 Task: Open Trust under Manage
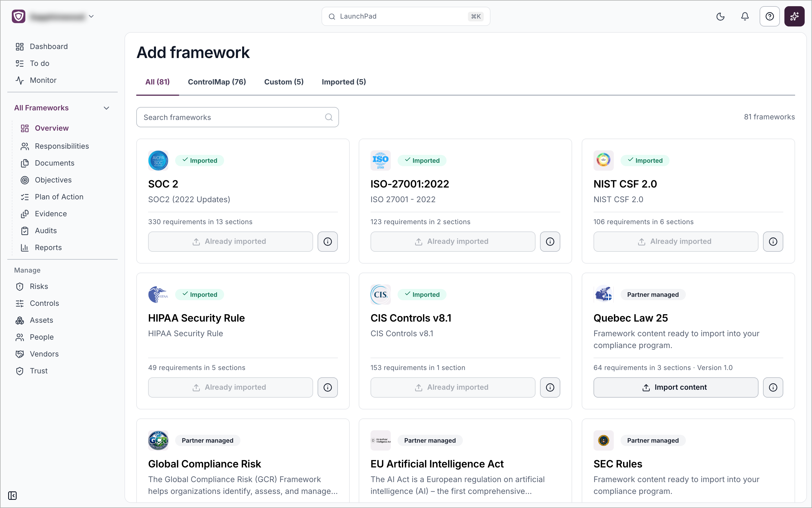click(x=32, y=371)
